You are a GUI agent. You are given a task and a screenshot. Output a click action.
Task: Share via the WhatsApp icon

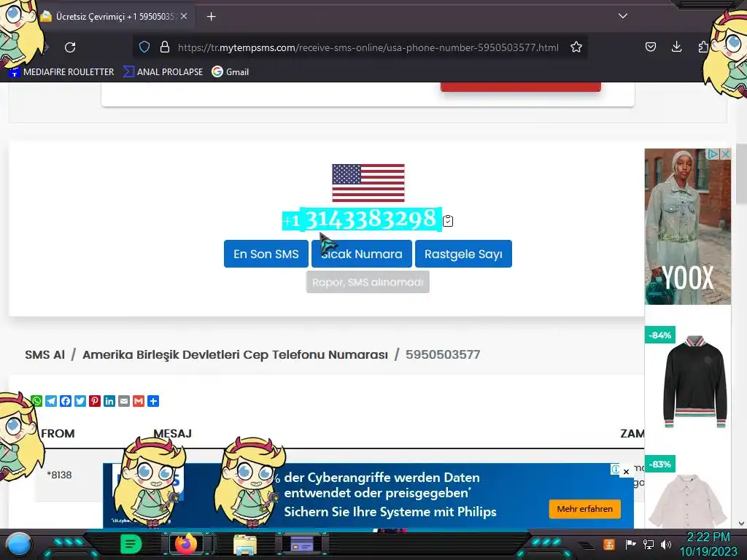click(36, 401)
